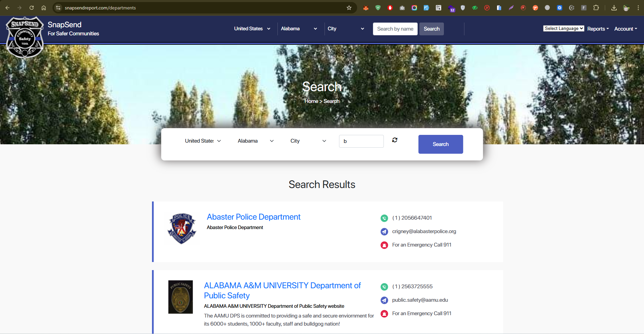Click the Search by name field in header

coord(395,29)
